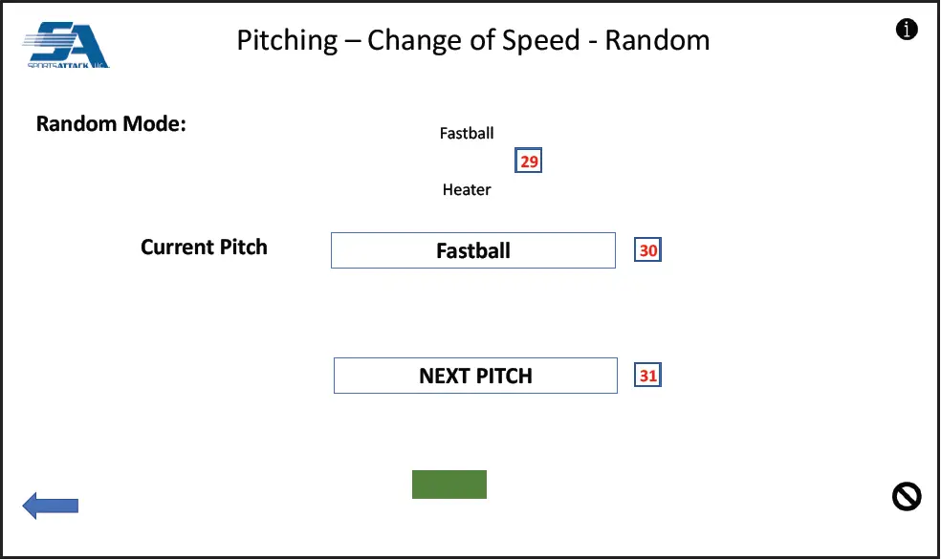Click the Random Mode label
The image size is (941, 560).
coord(111,124)
